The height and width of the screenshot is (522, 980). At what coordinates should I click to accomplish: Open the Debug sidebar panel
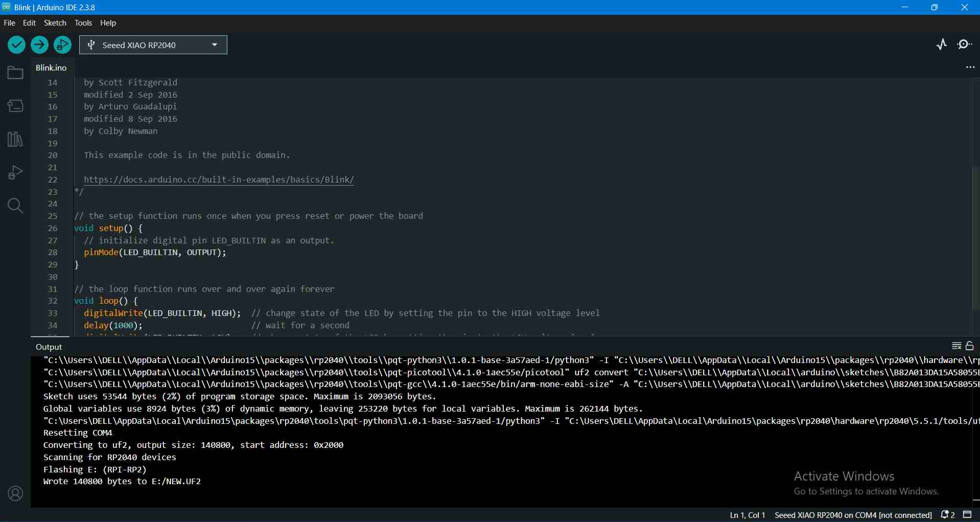(15, 172)
